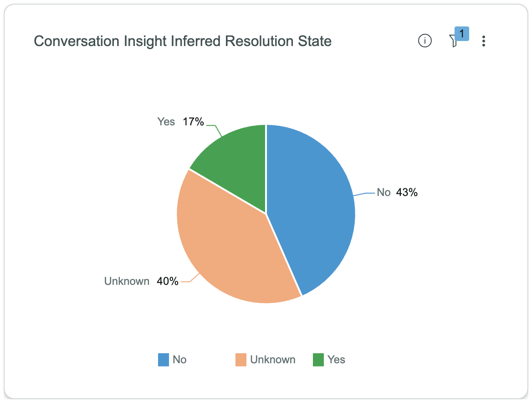Toggle the Unknown series in legend

point(266,360)
